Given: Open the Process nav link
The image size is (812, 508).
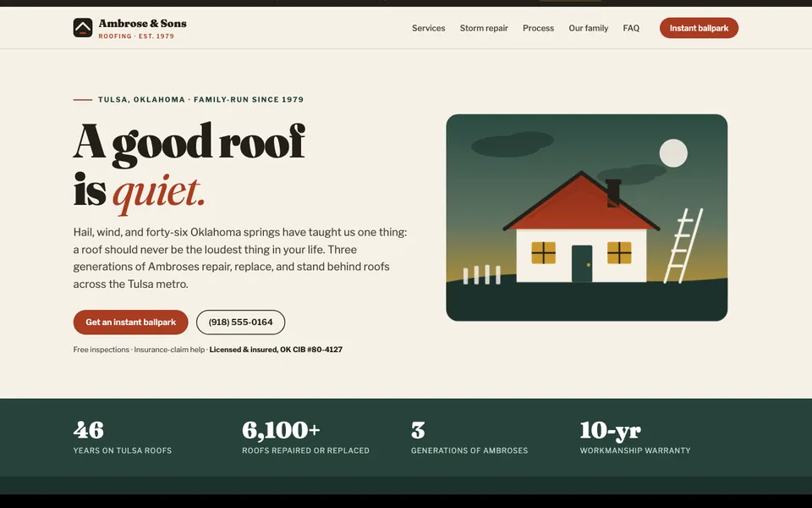Looking at the screenshot, I should (x=538, y=28).
